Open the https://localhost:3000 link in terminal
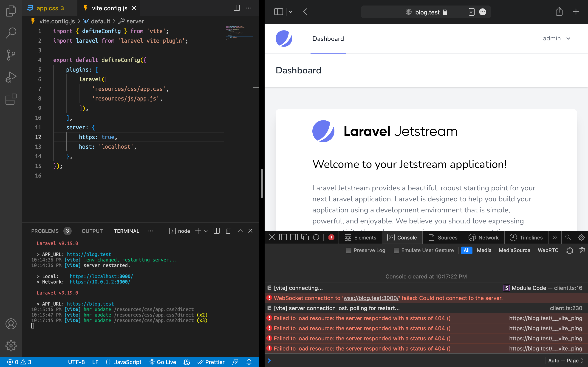The width and height of the screenshot is (588, 367). (x=101, y=276)
